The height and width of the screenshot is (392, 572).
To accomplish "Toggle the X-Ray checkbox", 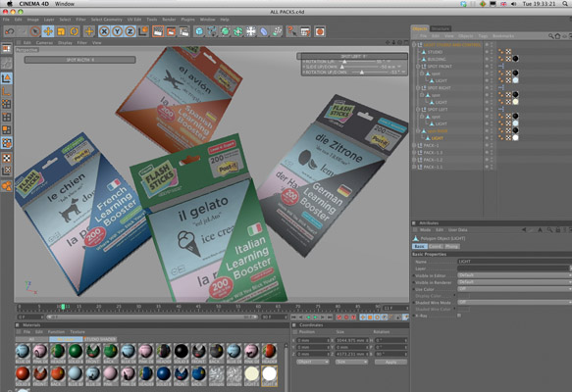I will 459,316.
